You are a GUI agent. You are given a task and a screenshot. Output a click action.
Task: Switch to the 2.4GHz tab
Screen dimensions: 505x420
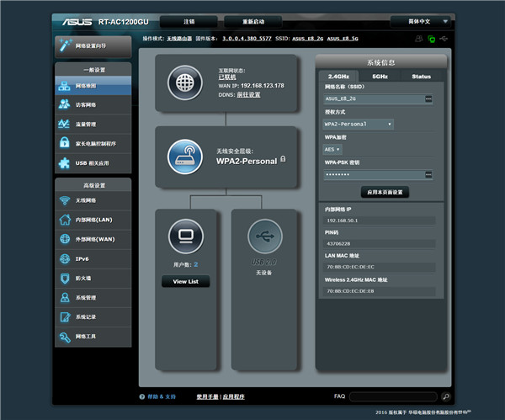coord(338,77)
